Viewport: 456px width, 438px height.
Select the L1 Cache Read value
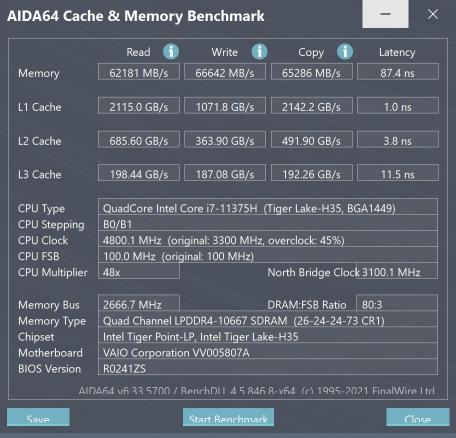point(139,106)
